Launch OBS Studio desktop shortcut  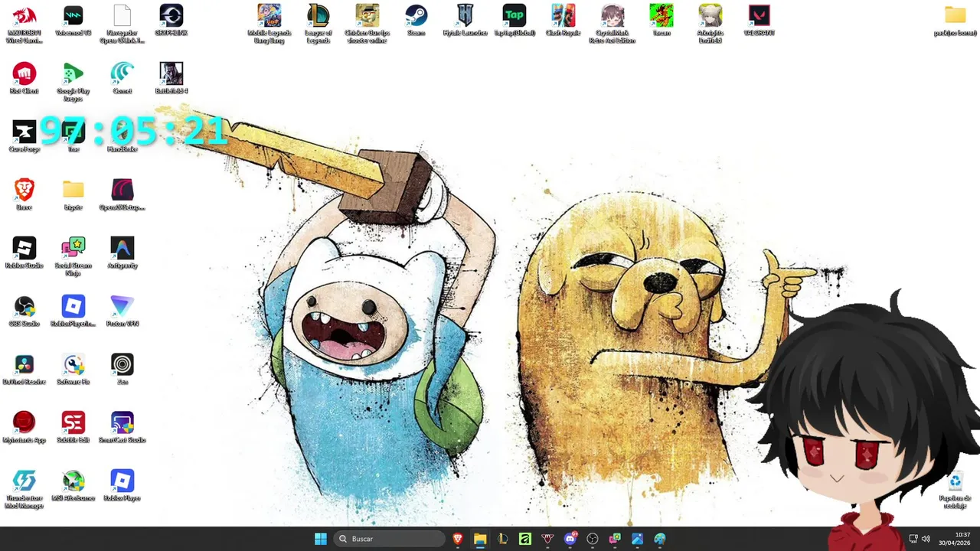coord(24,312)
